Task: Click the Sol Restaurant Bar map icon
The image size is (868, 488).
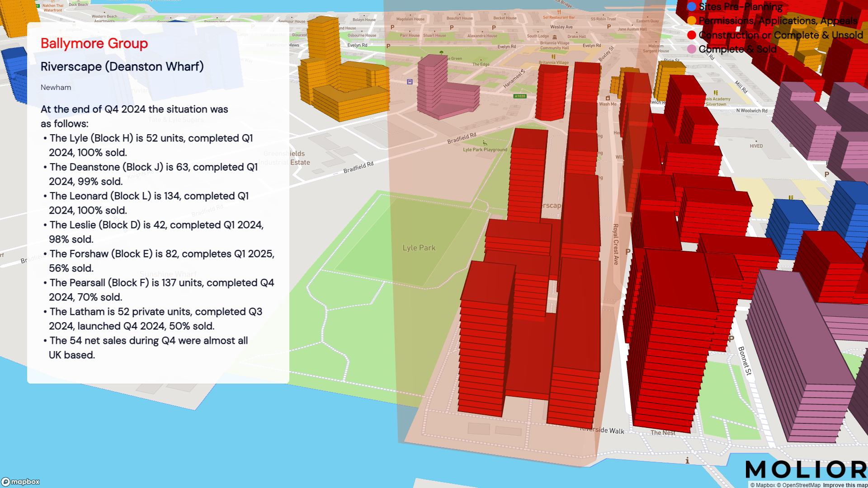Action: click(559, 12)
